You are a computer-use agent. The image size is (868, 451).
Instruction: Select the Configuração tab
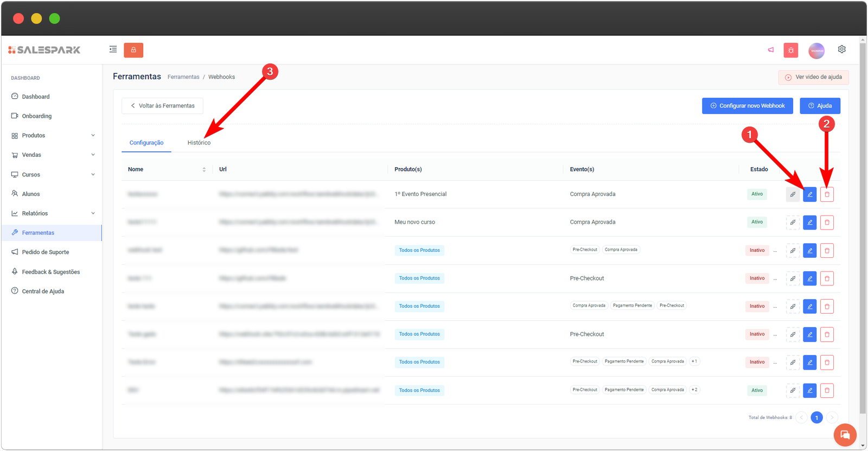[146, 143]
